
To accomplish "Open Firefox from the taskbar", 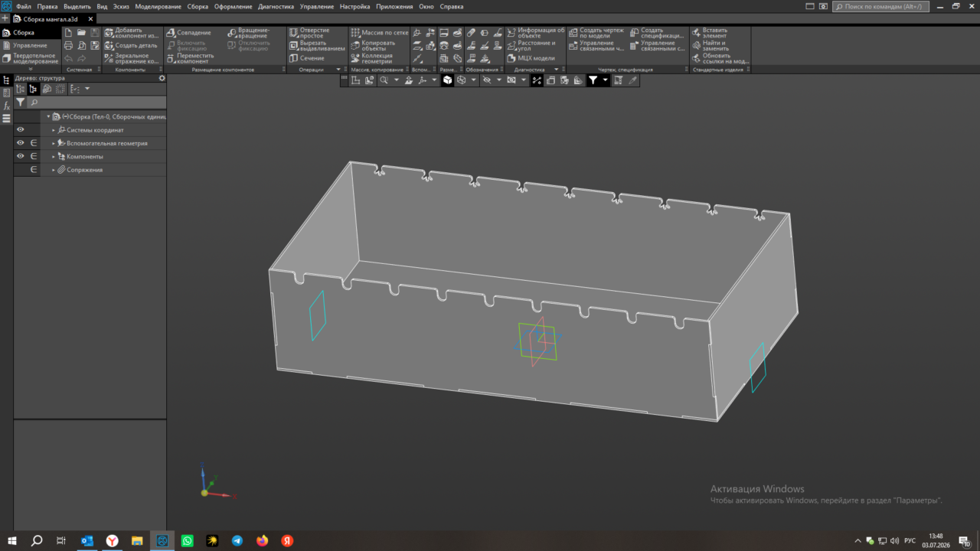I will coord(263,541).
